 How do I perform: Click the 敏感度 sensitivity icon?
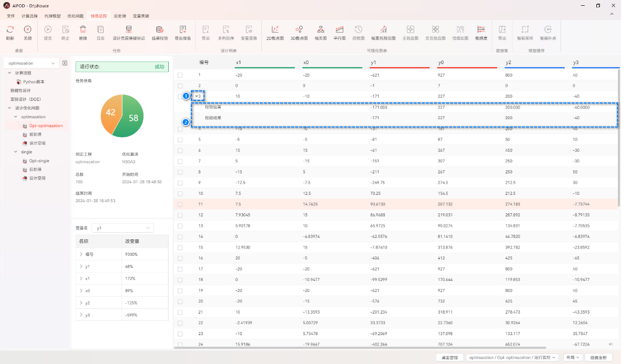click(481, 30)
